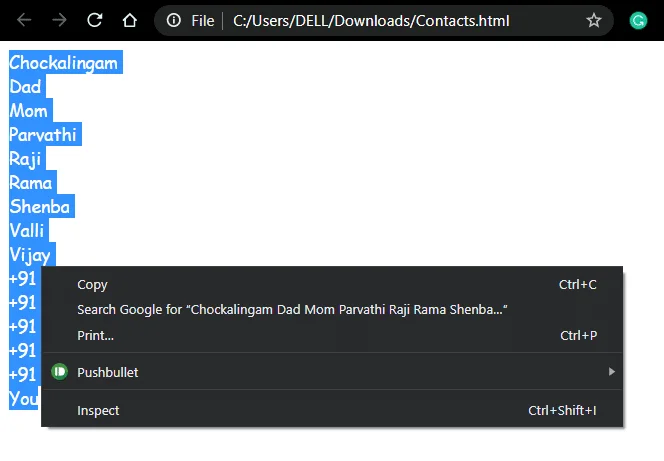This screenshot has height=461, width=664.
Task: Click the Shenba contact name
Action: 40,207
